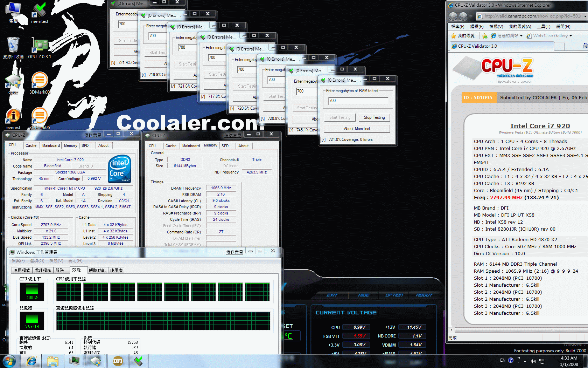This screenshot has height=368, width=588.
Task: Click Stop Testing in front MemTest
Action: click(374, 117)
